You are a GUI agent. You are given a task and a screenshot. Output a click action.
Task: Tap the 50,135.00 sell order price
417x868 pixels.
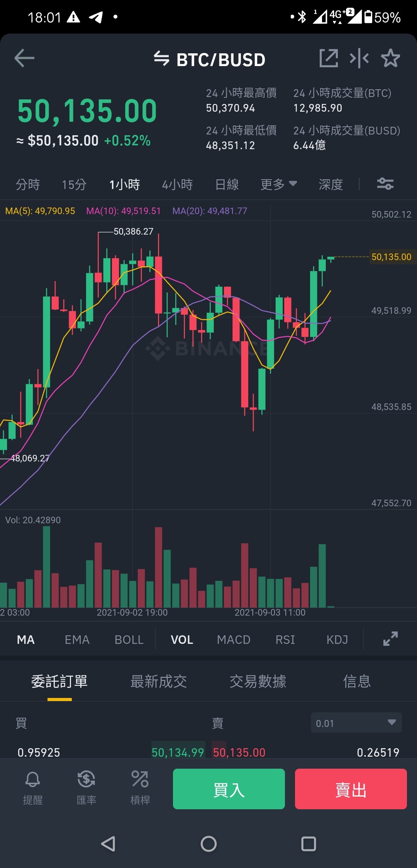coord(239,752)
